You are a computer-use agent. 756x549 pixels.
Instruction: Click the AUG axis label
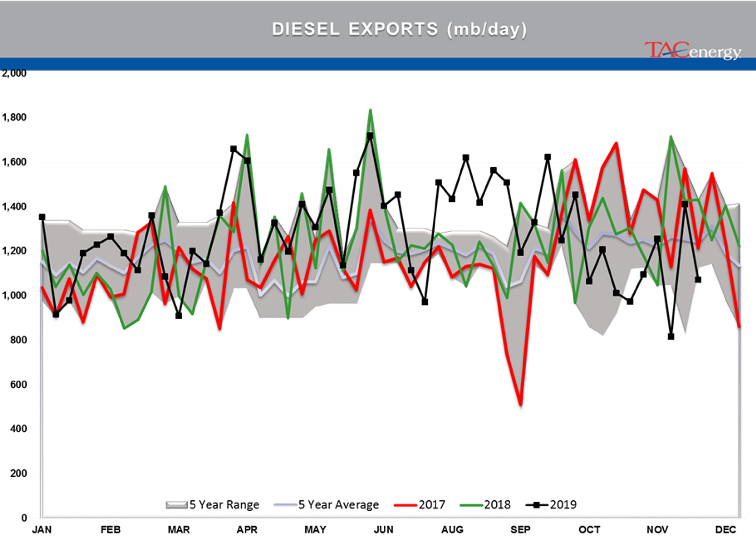pos(452,530)
